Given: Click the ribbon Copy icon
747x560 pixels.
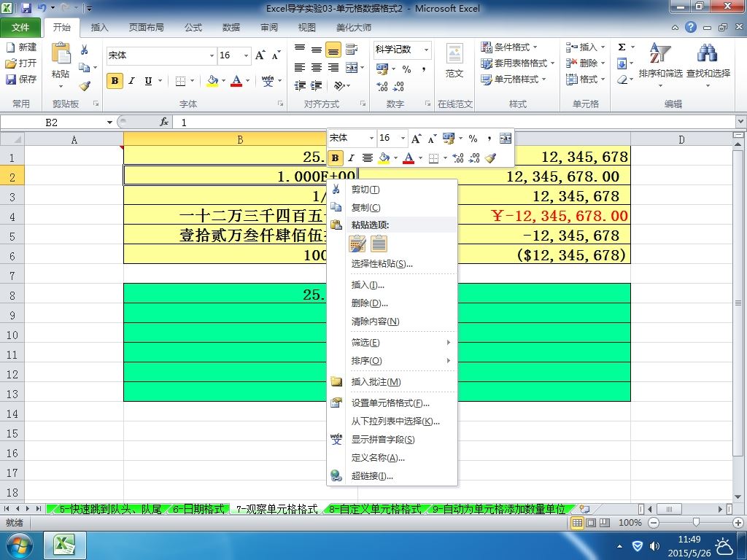Looking at the screenshot, I should (85, 67).
